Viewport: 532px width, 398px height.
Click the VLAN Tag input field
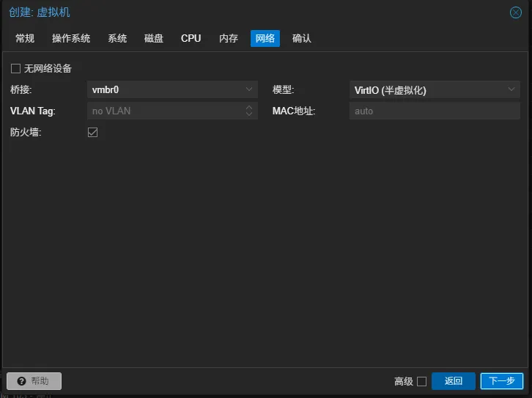pos(165,111)
